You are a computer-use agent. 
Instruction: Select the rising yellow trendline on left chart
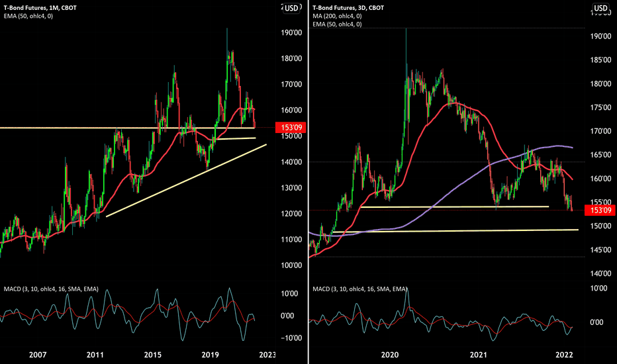click(186, 181)
